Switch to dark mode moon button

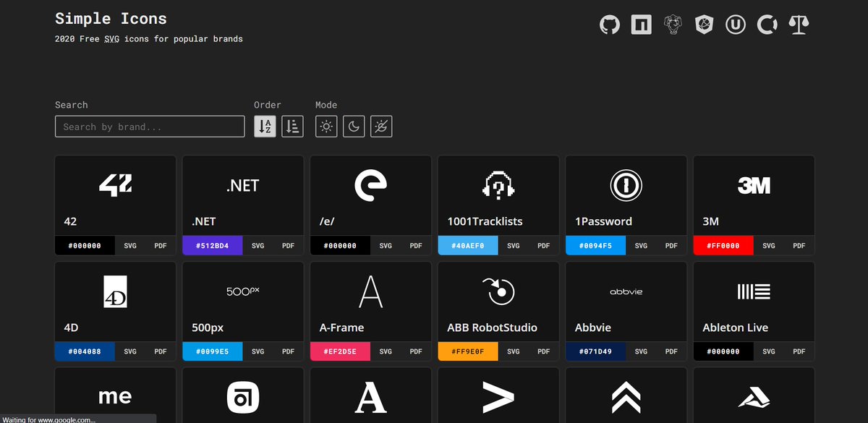[354, 126]
